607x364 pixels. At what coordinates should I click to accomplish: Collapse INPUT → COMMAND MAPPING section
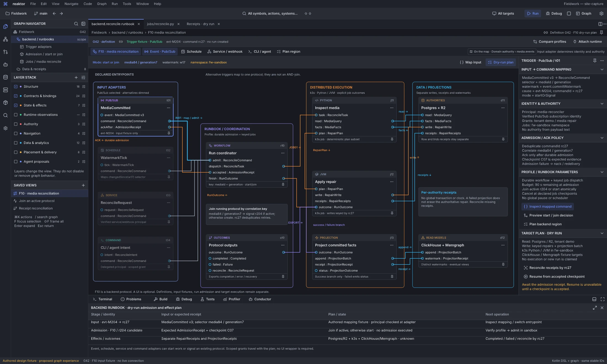pos(602,69)
